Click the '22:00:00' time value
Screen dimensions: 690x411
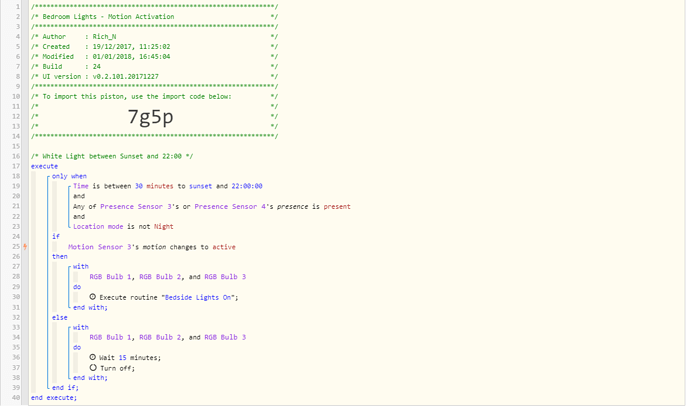247,186
